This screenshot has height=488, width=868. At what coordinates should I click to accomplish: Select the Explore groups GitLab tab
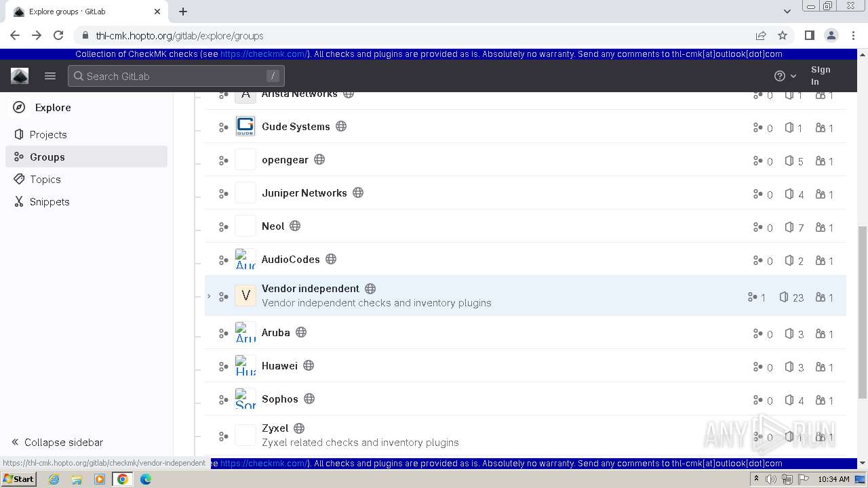[87, 12]
